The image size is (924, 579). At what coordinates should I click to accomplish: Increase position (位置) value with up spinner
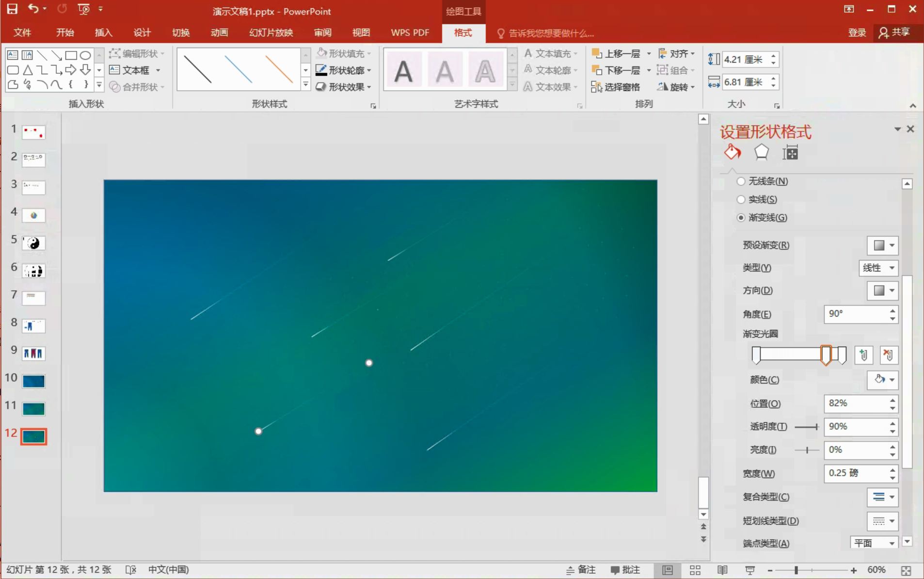tap(892, 400)
